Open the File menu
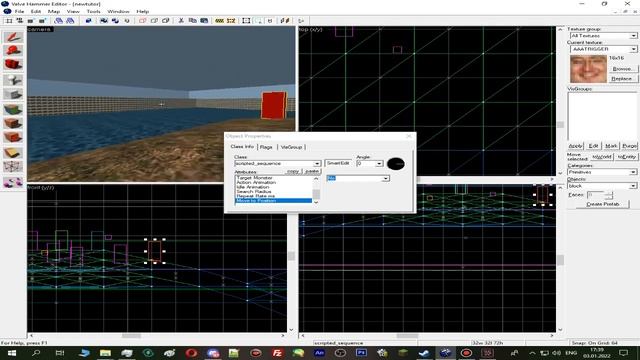 [x=19, y=11]
